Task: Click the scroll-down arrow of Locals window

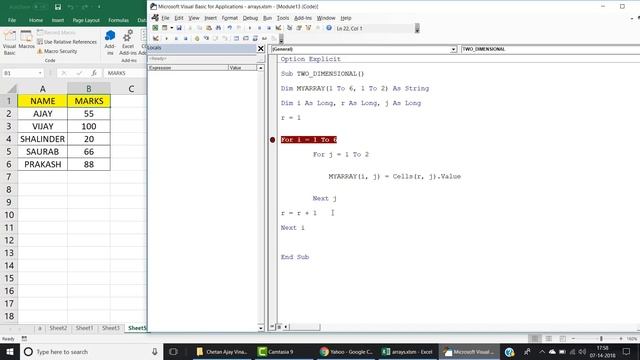Action: [x=261, y=328]
